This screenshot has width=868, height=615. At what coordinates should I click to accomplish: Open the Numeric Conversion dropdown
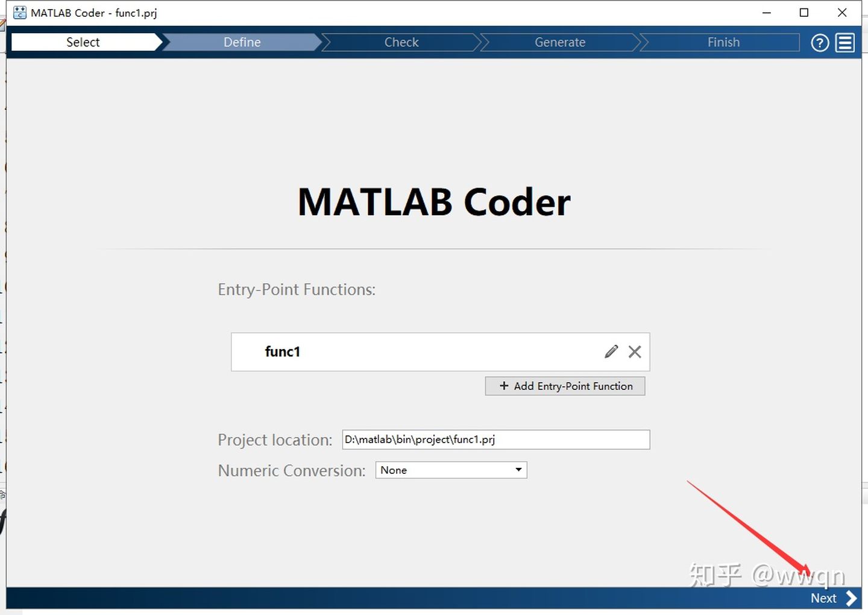(x=451, y=470)
